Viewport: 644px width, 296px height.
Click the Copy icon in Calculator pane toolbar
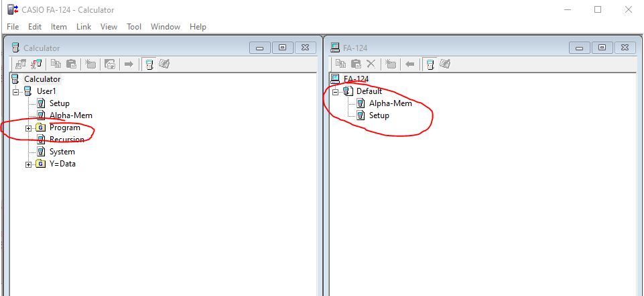click(x=56, y=64)
